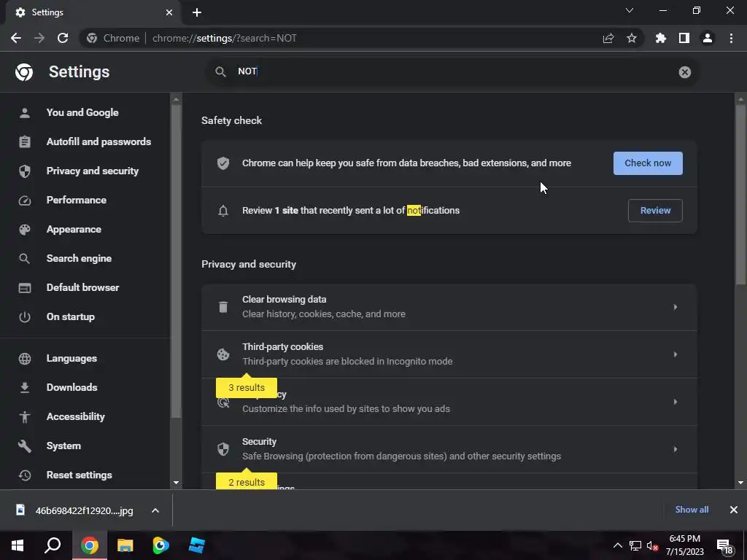Open Performance settings
The width and height of the screenshot is (747, 560).
click(76, 200)
